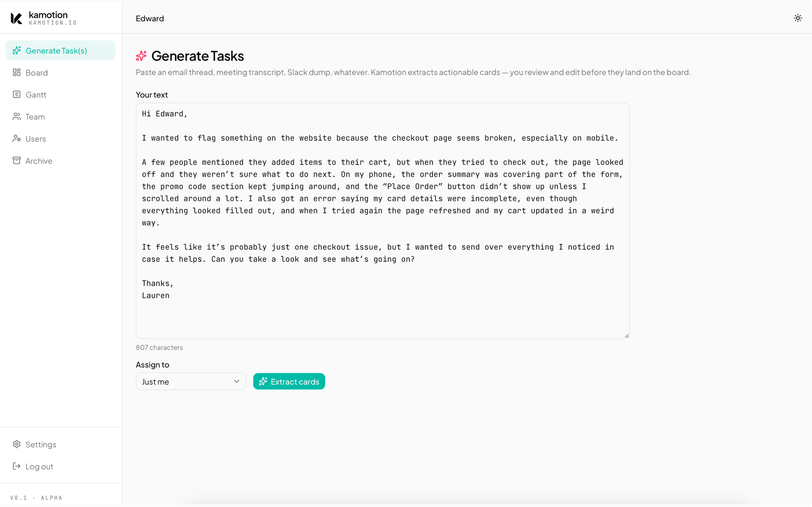This screenshot has height=507, width=812.
Task: Click the sparkle icon beside Generate Tasks heading
Action: (x=141, y=56)
